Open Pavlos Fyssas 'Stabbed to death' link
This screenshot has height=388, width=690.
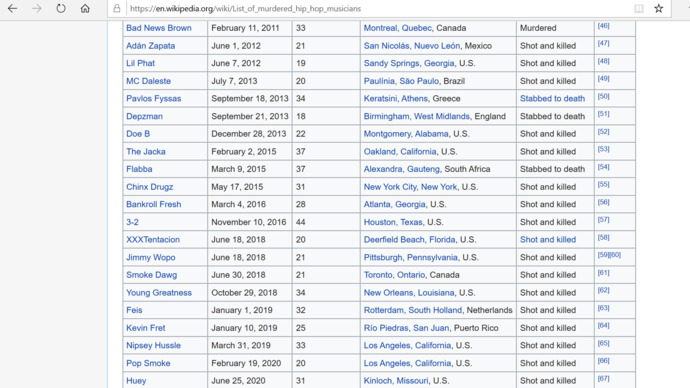[552, 99]
